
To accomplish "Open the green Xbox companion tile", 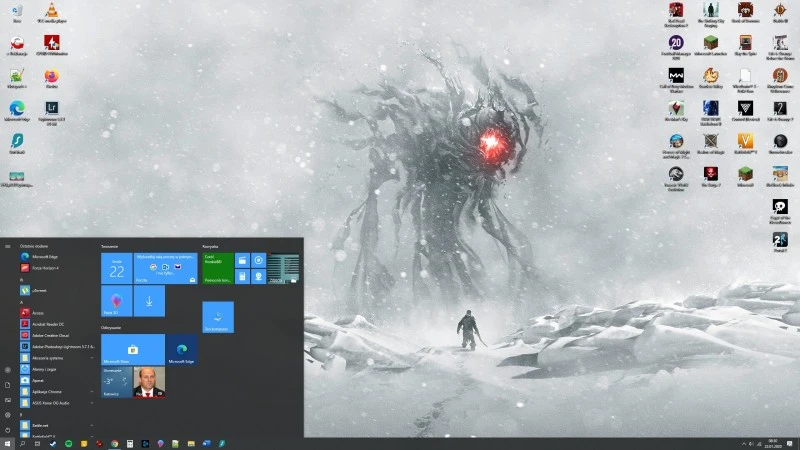I will [x=218, y=268].
